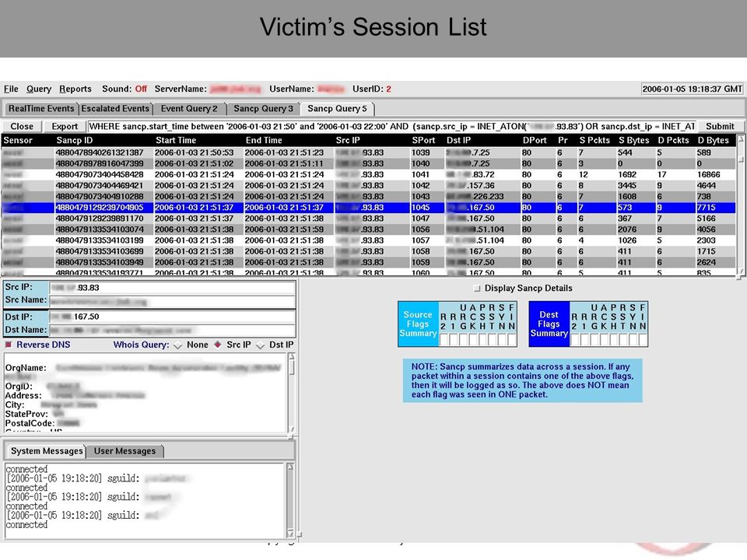
Task: Select session row 4880479133534103074
Action: [369, 229]
